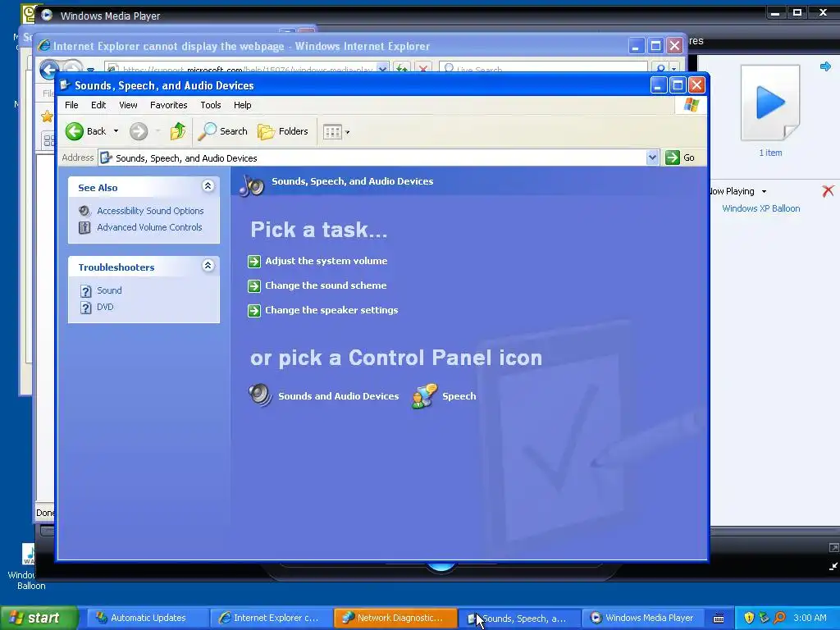Viewport: 840px width, 630px height.
Task: Click arrow icon beside Change the sound scheme
Action: (254, 286)
